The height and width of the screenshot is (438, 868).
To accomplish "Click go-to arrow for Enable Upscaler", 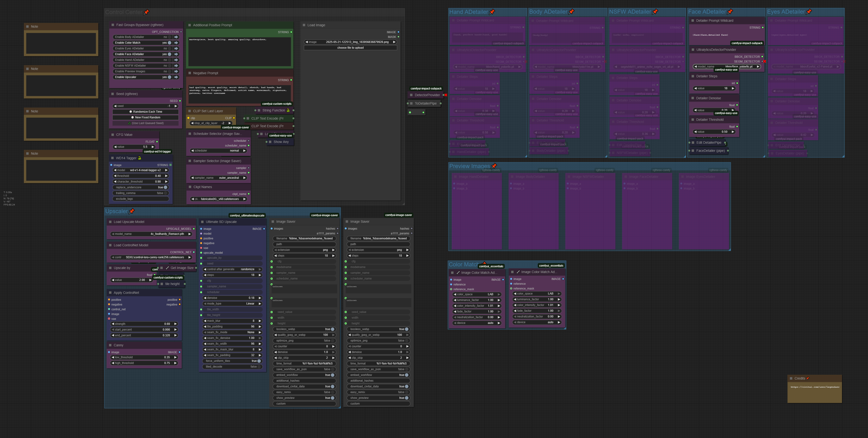I will tap(176, 77).
